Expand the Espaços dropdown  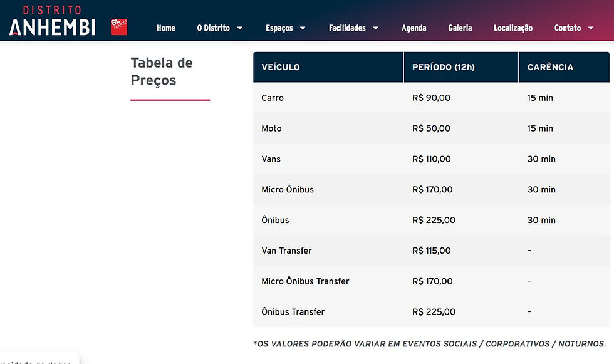point(281,28)
